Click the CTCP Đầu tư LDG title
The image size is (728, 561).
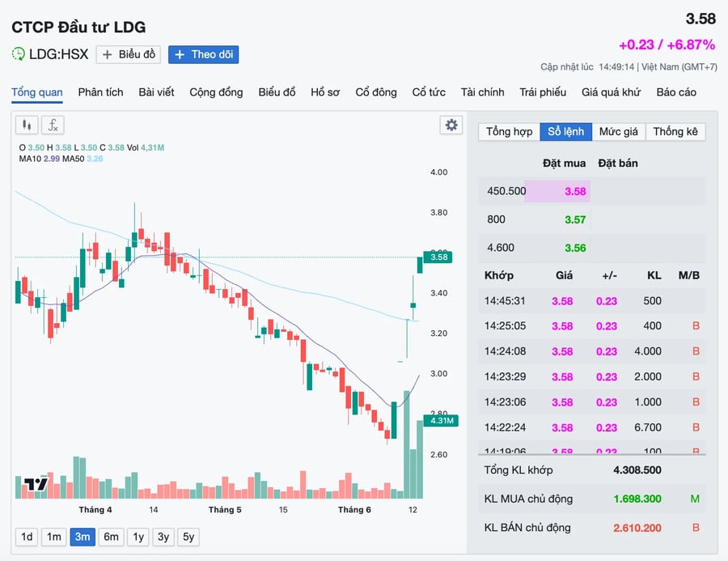coord(78,27)
